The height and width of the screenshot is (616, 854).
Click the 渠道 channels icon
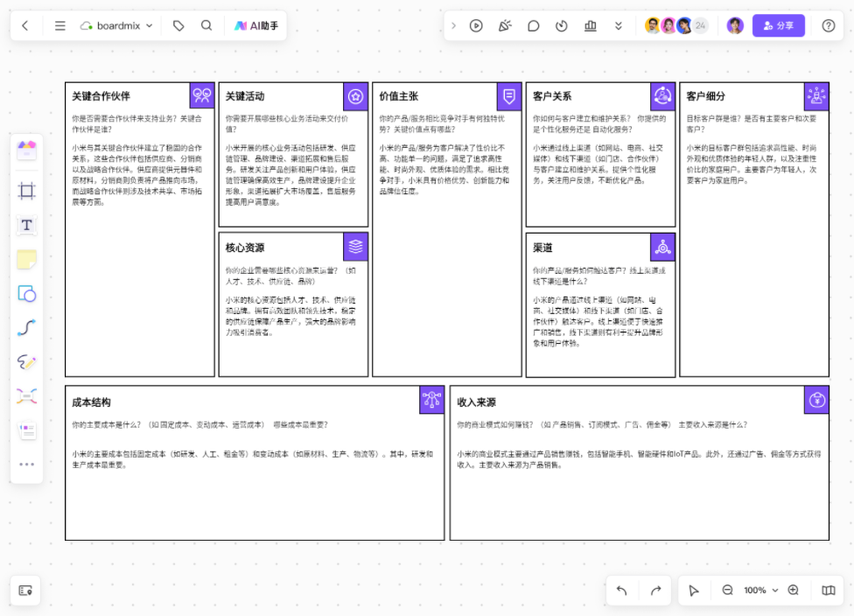click(663, 248)
